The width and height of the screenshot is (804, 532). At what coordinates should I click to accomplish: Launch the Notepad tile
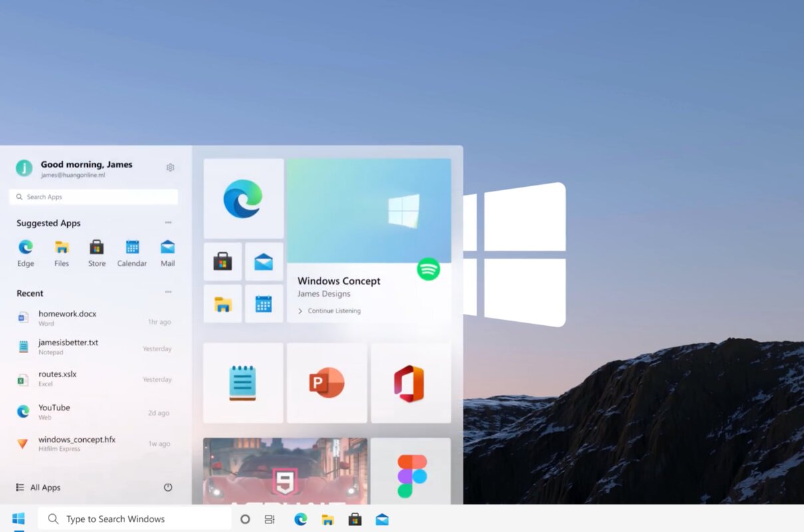(x=243, y=383)
